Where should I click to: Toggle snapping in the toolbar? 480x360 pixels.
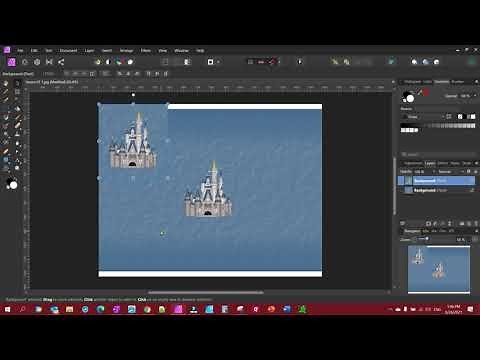272,62
